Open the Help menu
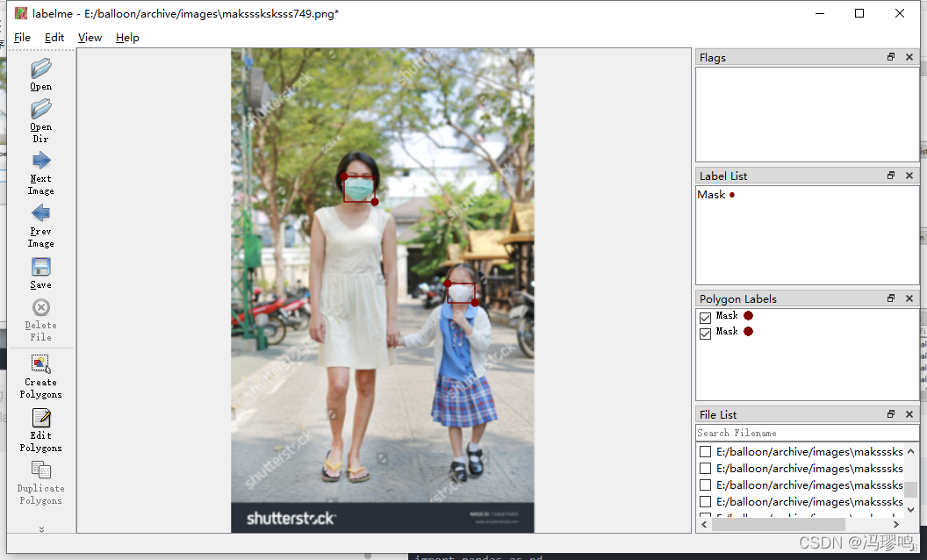This screenshot has height=560, width=927. pos(127,37)
